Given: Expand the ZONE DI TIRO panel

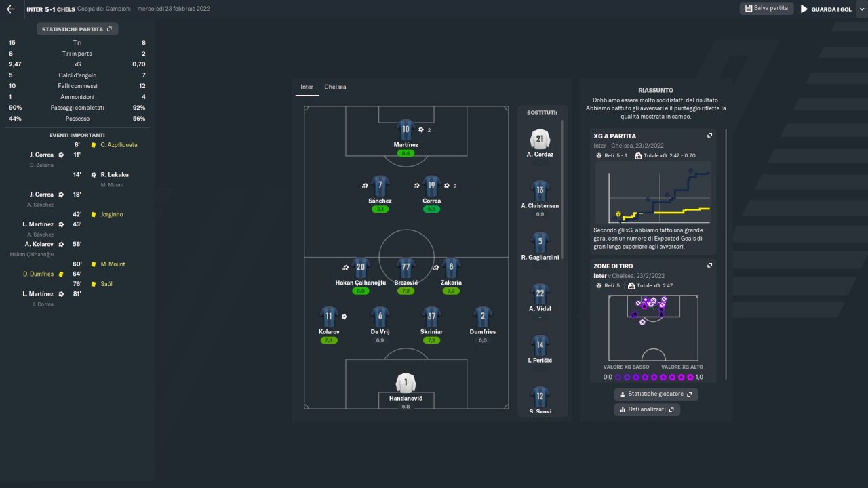Looking at the screenshot, I should click(710, 266).
